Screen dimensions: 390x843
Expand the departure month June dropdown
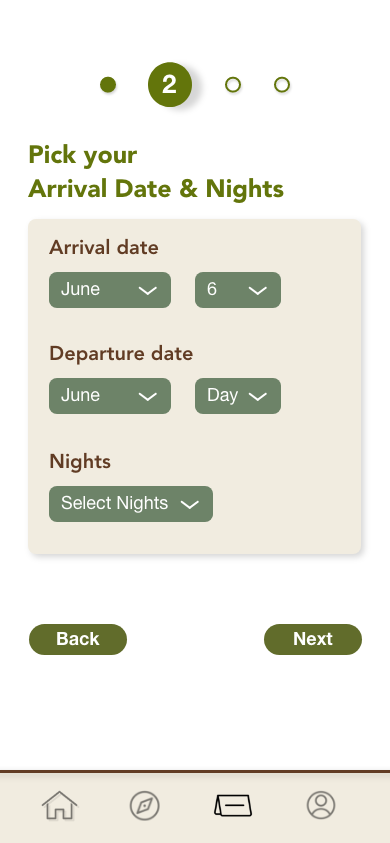pos(110,396)
